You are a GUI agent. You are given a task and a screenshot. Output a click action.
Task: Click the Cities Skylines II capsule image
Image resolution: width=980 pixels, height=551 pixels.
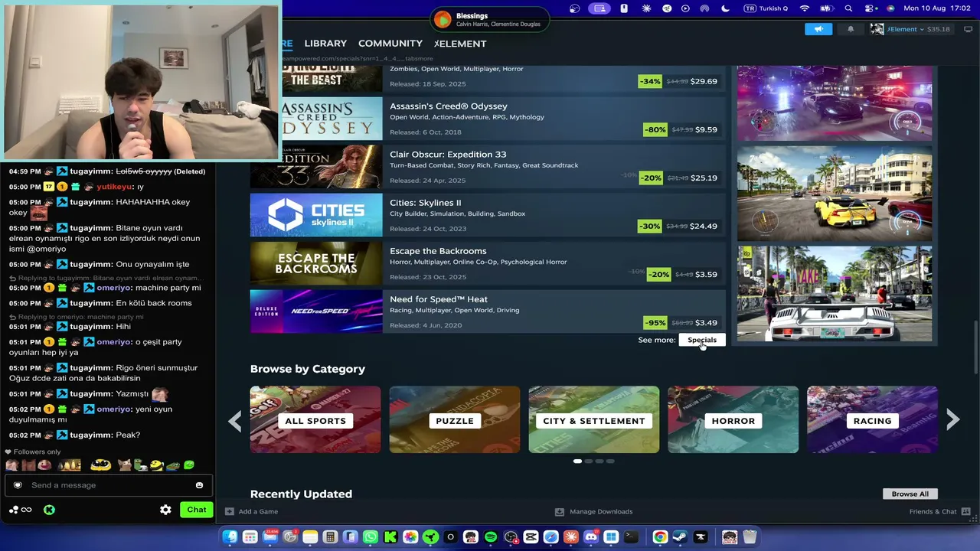(x=316, y=215)
